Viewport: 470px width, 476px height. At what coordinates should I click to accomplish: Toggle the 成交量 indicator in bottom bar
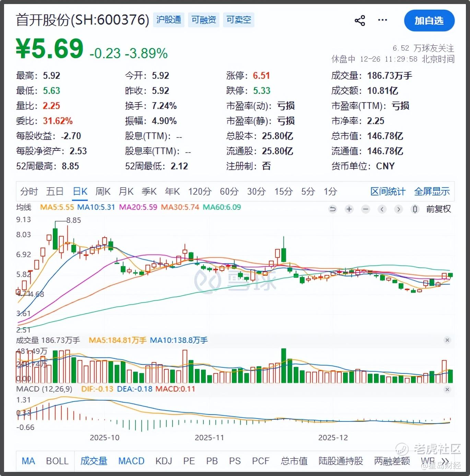click(94, 461)
